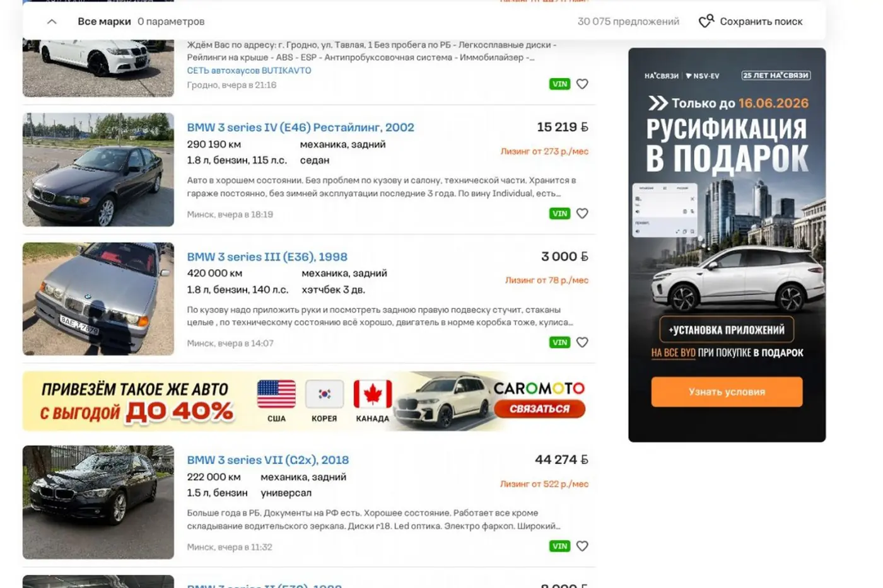Click the double-arrow icon beside Только до
Image resolution: width=883 pixels, height=588 pixels.
658,103
